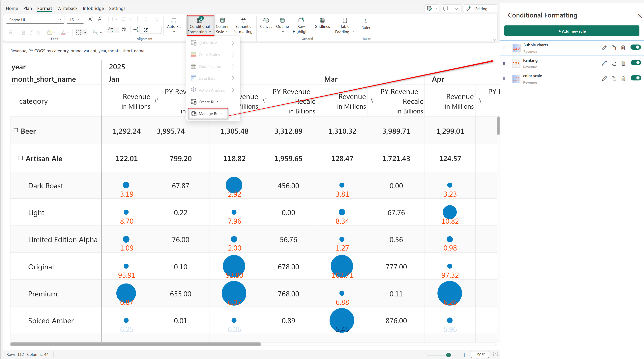Collapse the Artisan Ale brand row
The width and height of the screenshot is (644, 359).
coord(21,158)
